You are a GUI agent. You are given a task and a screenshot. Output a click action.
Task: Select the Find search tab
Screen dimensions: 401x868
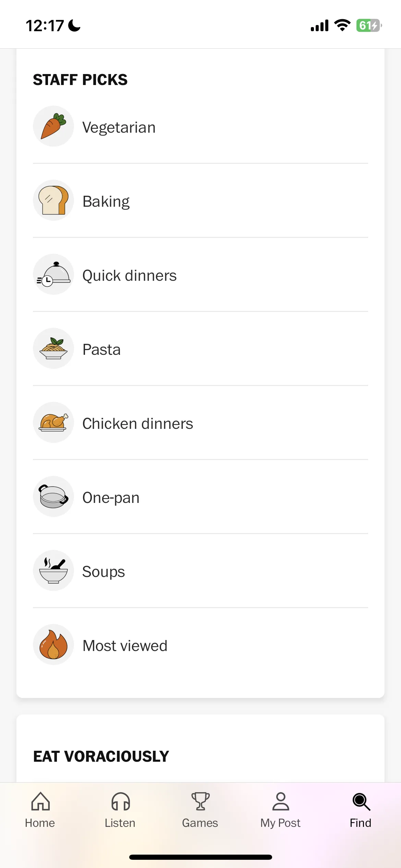[x=361, y=810]
